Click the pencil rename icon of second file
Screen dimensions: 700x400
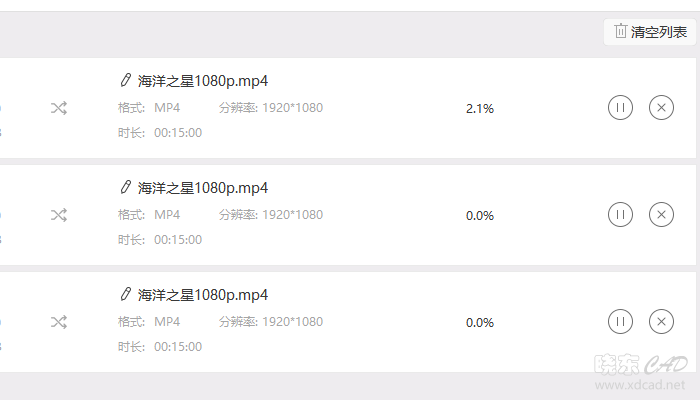coord(125,188)
